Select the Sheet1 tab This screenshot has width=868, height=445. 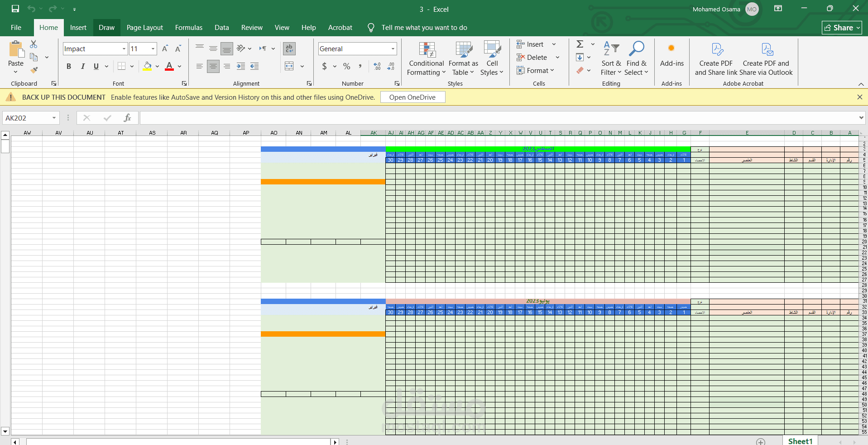tap(800, 441)
